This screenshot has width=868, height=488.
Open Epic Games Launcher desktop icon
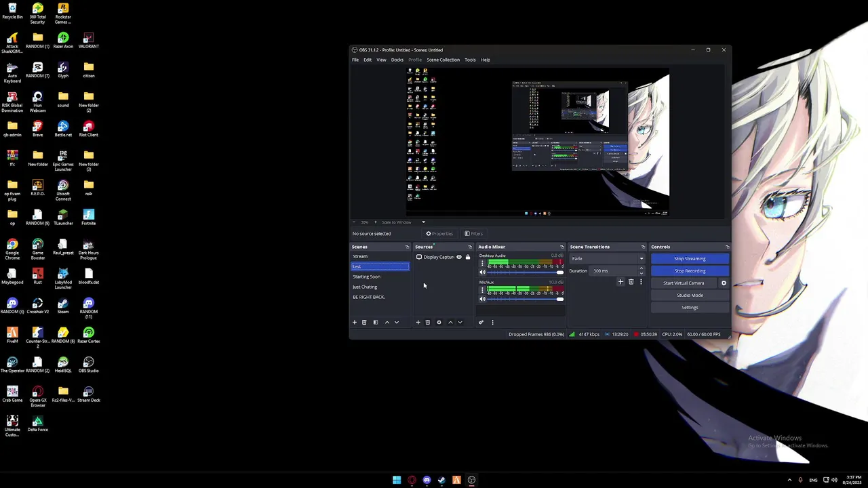(63, 161)
